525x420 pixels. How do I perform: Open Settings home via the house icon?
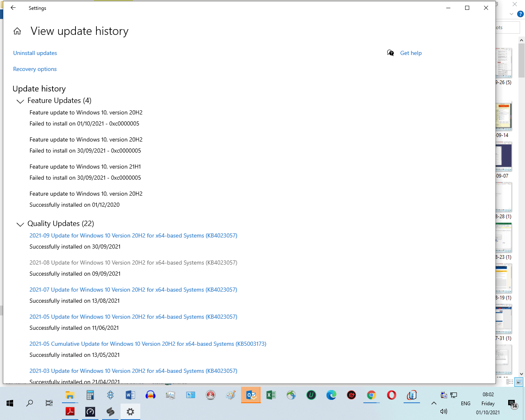coord(17,31)
